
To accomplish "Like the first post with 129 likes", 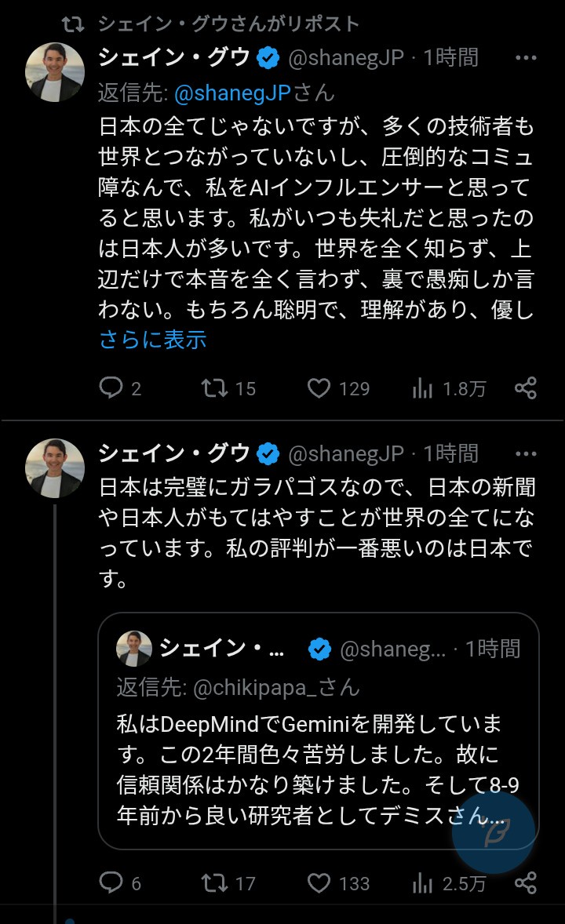I will click(x=319, y=388).
